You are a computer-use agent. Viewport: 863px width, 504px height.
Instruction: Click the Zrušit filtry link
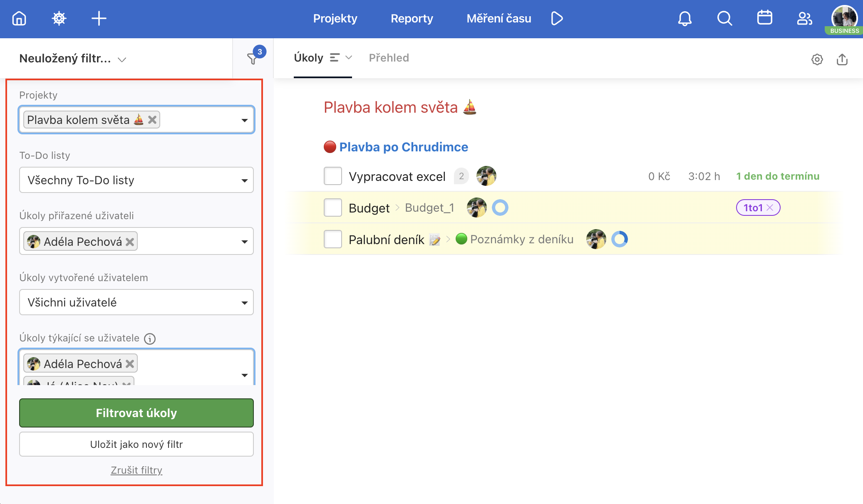(136, 470)
